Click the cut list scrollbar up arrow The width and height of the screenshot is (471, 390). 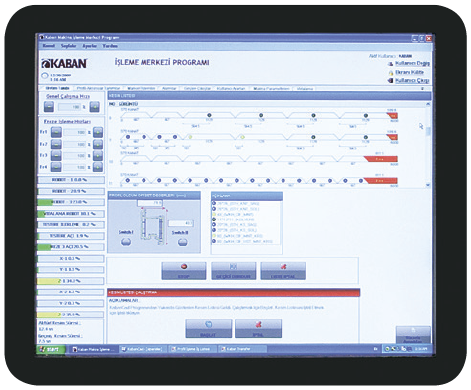[428, 104]
